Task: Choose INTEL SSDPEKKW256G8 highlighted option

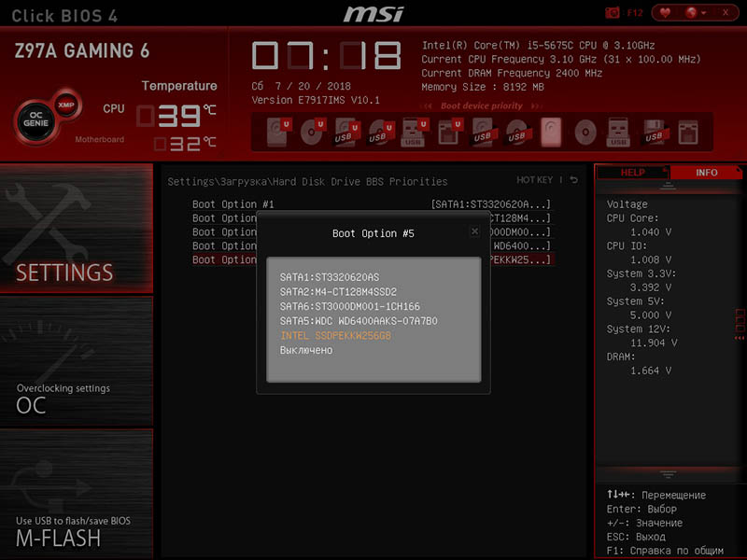Action: point(336,336)
